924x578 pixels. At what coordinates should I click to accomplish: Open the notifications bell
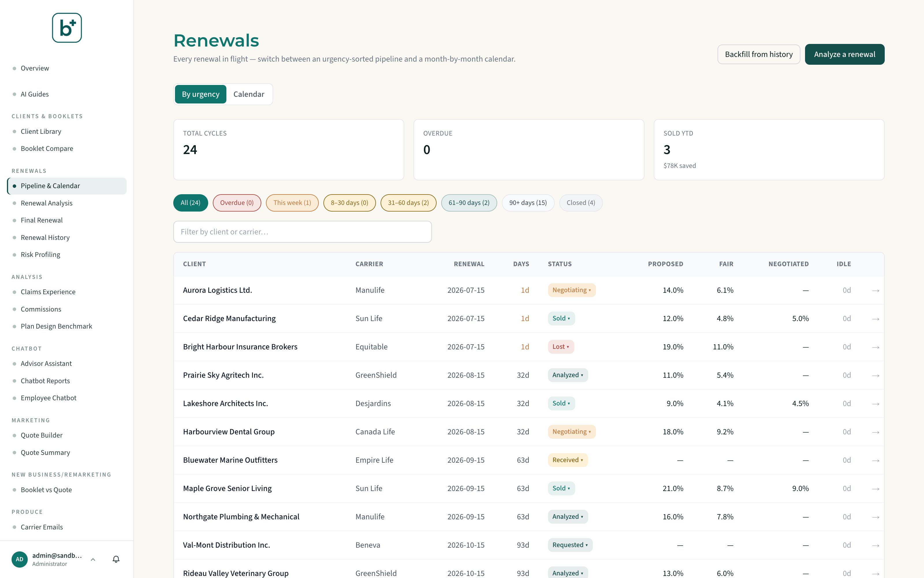point(116,559)
